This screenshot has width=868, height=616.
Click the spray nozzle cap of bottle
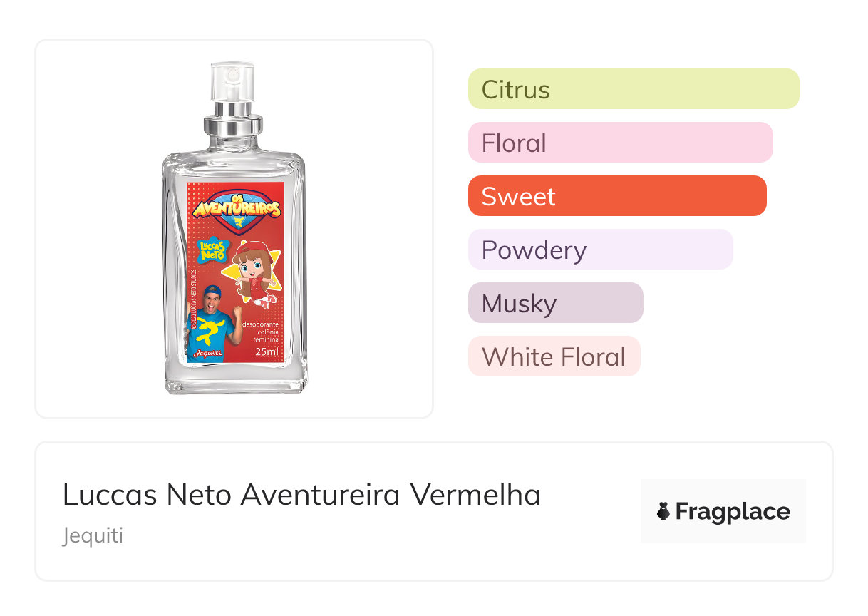tap(231, 82)
